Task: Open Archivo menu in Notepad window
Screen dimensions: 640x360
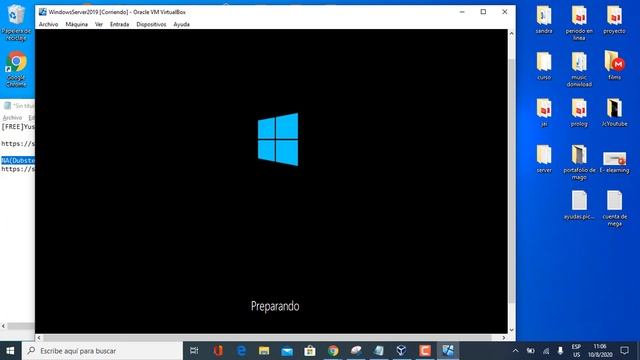Action: click(x=12, y=118)
